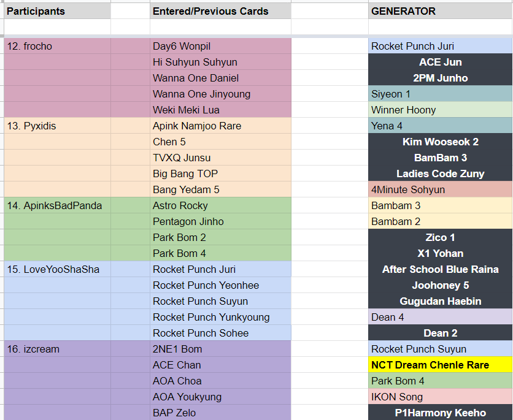Click the 14. ApinksBadPanda cell

57,205
